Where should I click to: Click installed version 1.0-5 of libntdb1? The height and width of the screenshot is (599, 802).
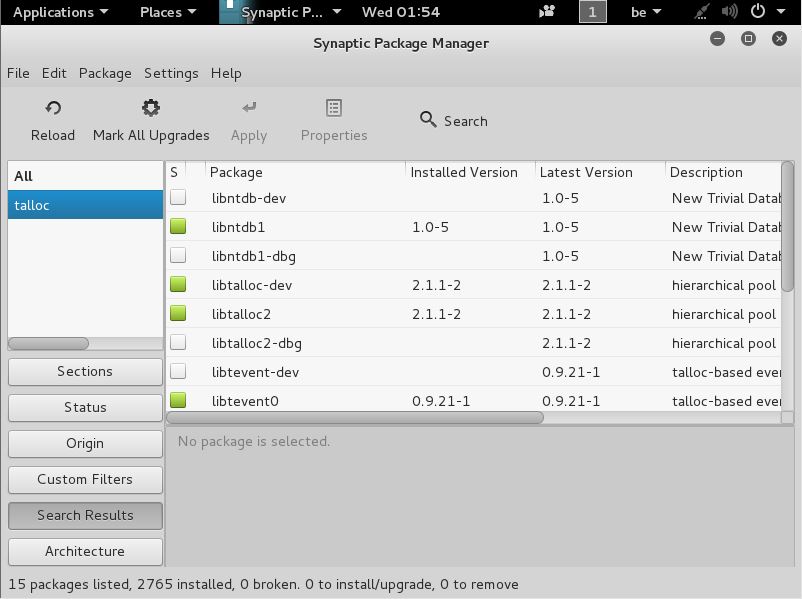pyautogui.click(x=431, y=227)
